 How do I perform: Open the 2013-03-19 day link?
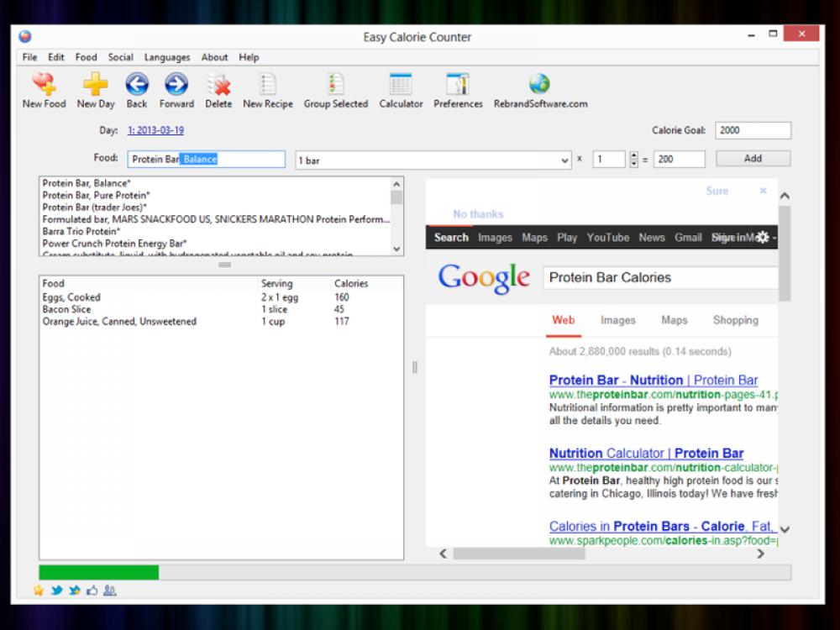[155, 130]
